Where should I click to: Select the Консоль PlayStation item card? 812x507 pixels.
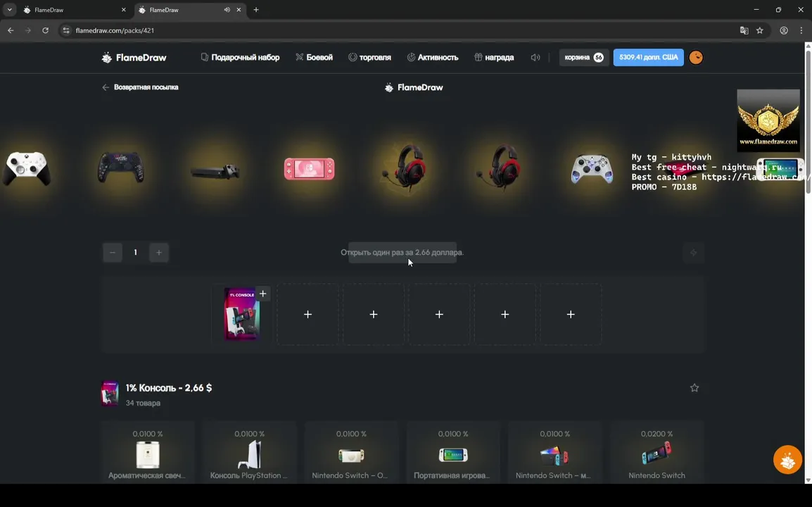249,453
